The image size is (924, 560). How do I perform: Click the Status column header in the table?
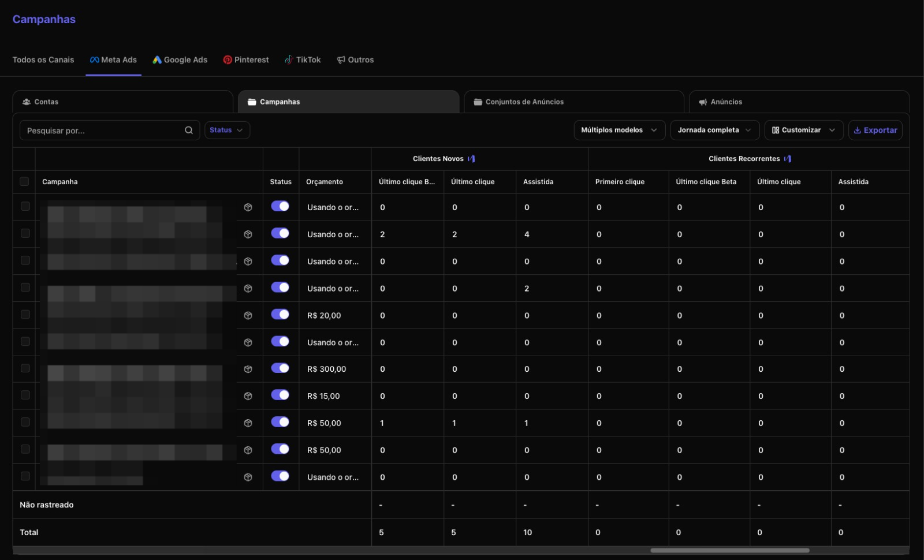point(281,182)
